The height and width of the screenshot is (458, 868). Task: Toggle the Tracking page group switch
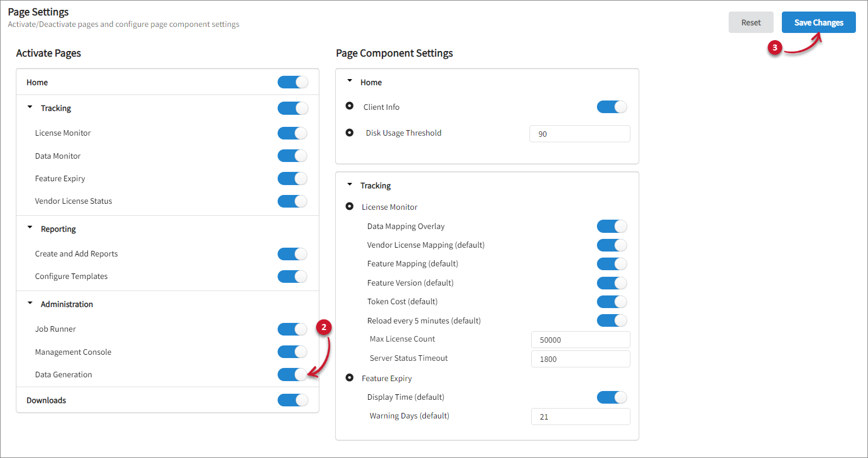click(292, 108)
